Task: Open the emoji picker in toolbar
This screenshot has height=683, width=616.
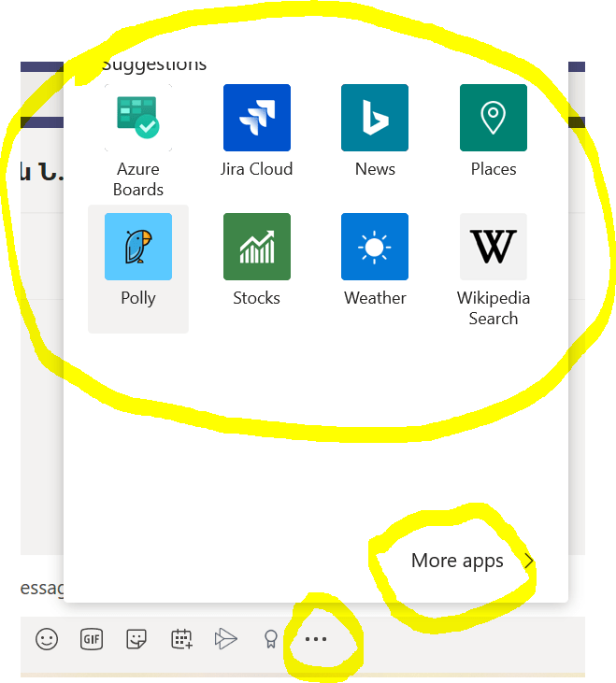Action: coord(47,639)
